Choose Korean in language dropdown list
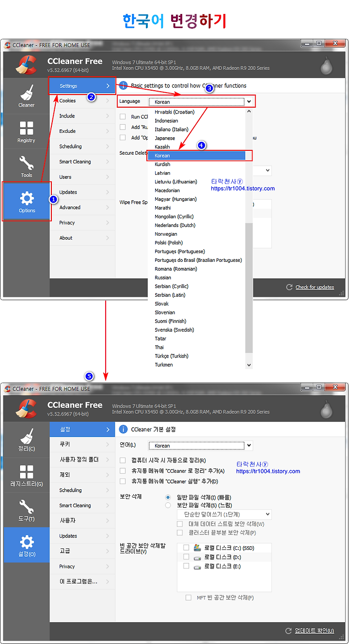Image resolution: width=349 pixels, height=644 pixels. (x=197, y=156)
